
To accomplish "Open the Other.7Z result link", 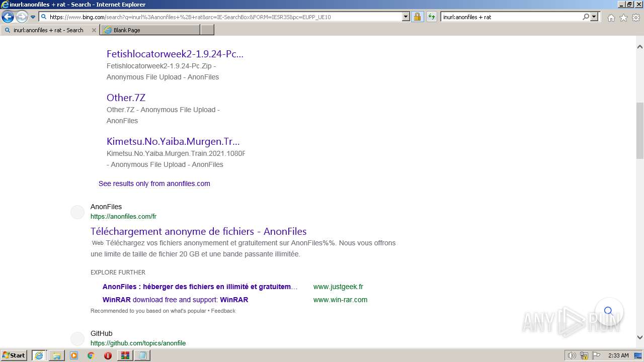I will 126,98.
